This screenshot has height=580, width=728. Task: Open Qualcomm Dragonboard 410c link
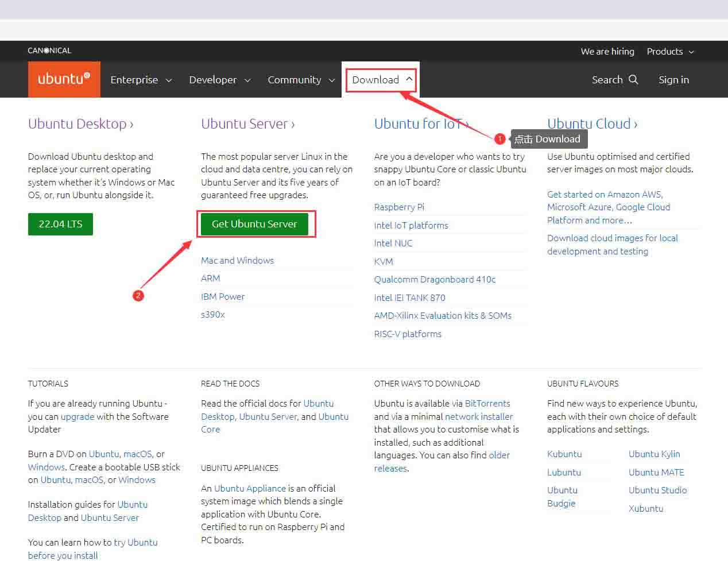(x=435, y=279)
